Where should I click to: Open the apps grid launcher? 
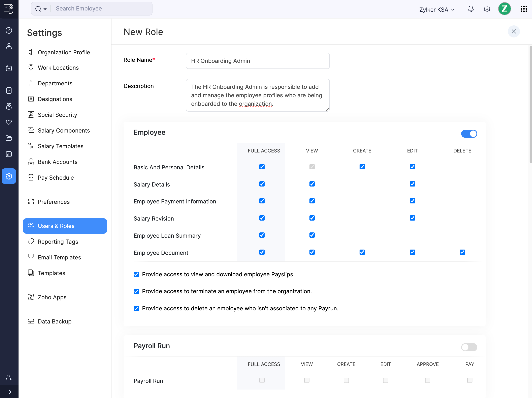pos(524,9)
